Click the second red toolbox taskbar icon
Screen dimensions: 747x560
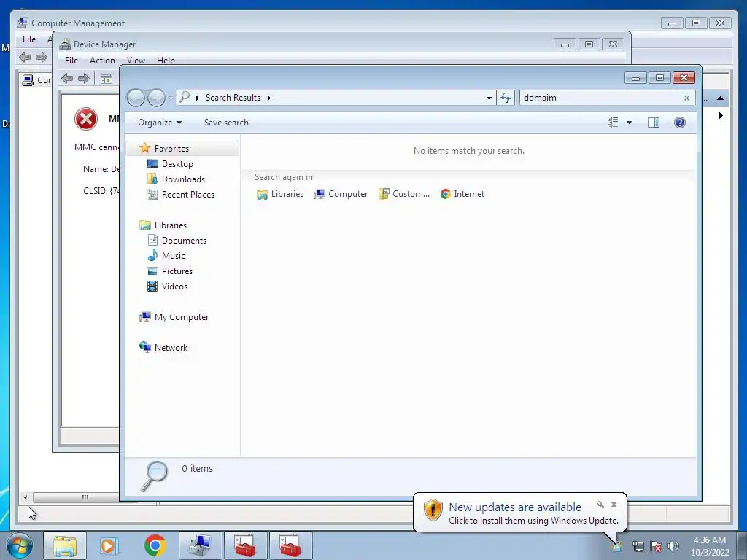290,545
